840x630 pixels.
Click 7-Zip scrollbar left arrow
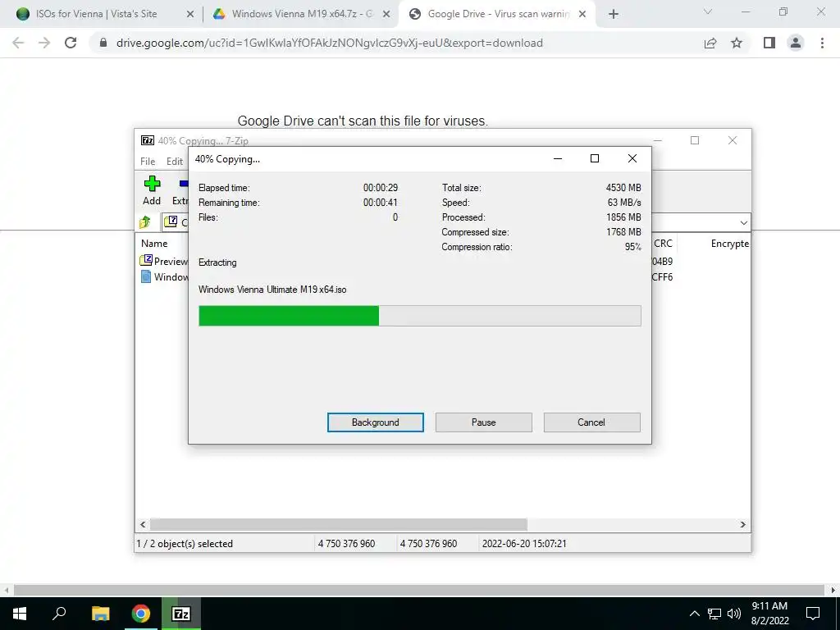(x=143, y=524)
